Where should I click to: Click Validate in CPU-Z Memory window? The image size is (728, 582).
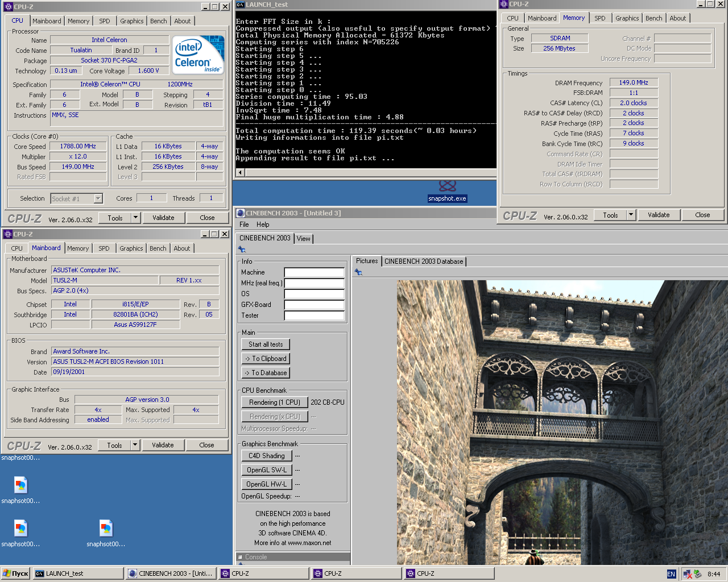[659, 215]
